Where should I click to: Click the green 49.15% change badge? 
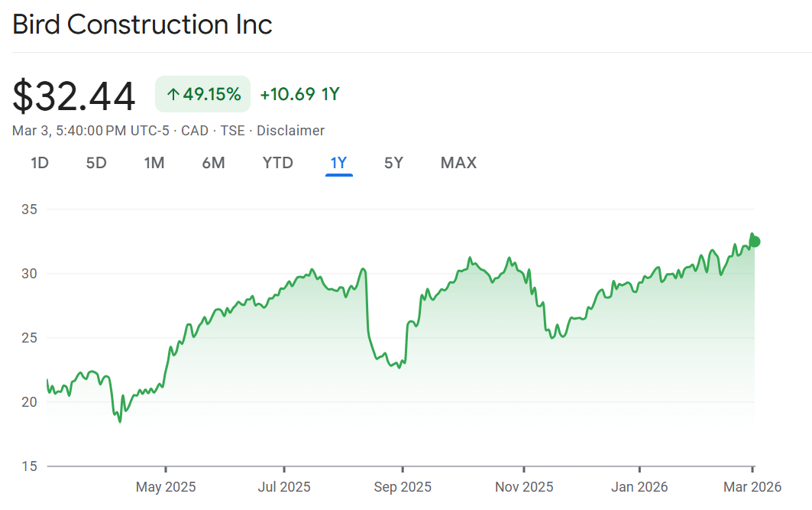tap(202, 95)
